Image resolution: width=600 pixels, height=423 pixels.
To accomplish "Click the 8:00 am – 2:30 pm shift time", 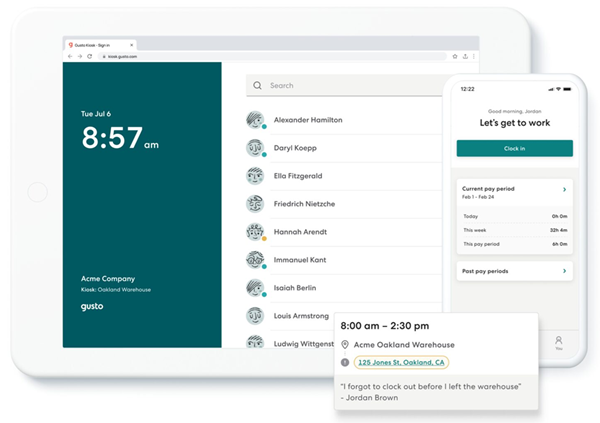I will click(x=385, y=326).
